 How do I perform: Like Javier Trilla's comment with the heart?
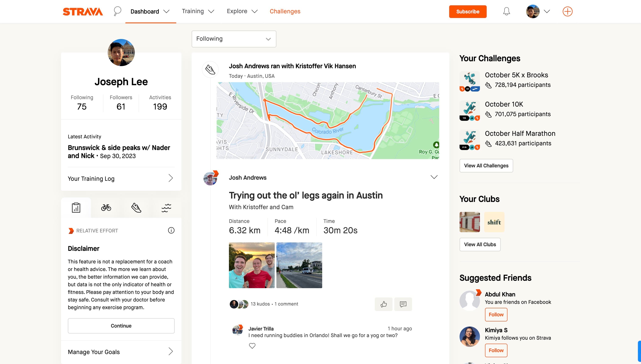click(x=252, y=346)
